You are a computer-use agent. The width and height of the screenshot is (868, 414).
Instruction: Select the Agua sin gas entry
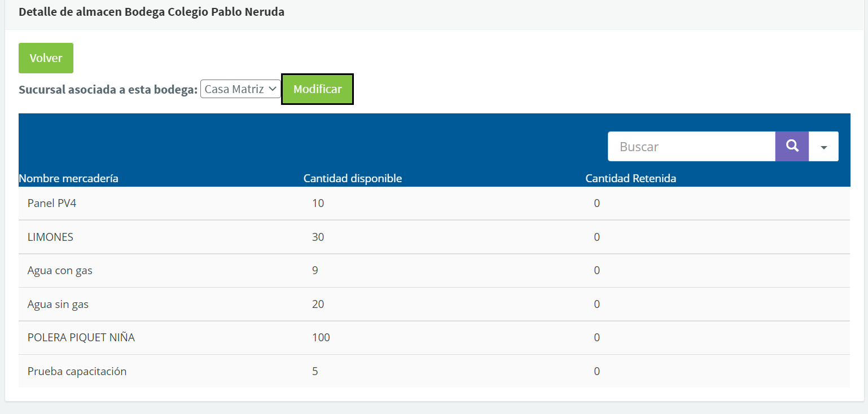point(58,304)
